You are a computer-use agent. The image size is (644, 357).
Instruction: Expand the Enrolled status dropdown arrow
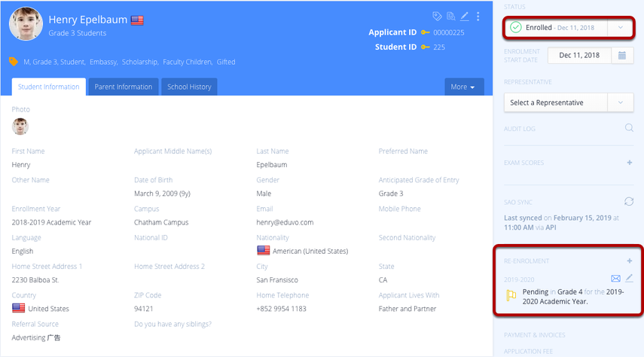[620, 28]
